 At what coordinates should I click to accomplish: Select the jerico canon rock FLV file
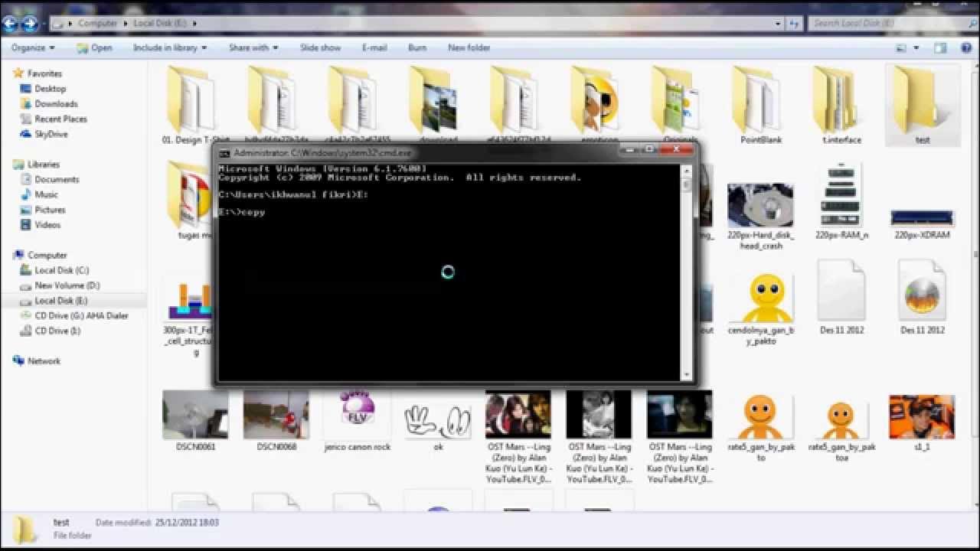pyautogui.click(x=357, y=421)
